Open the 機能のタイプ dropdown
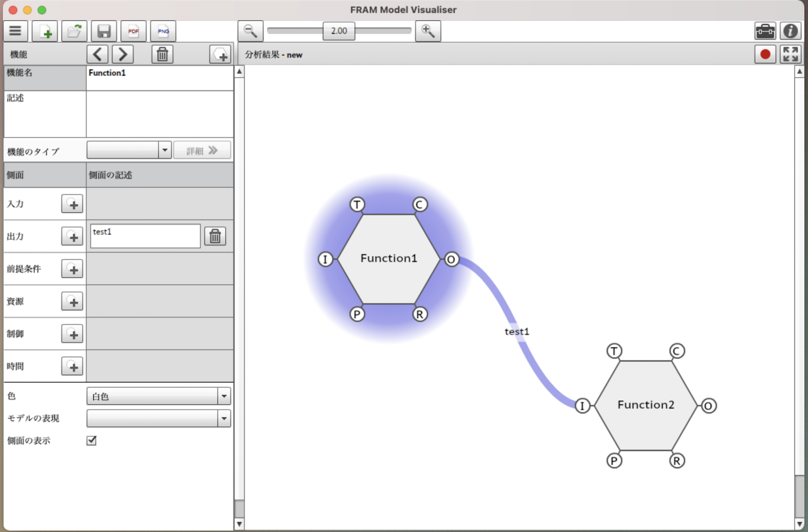 (165, 150)
